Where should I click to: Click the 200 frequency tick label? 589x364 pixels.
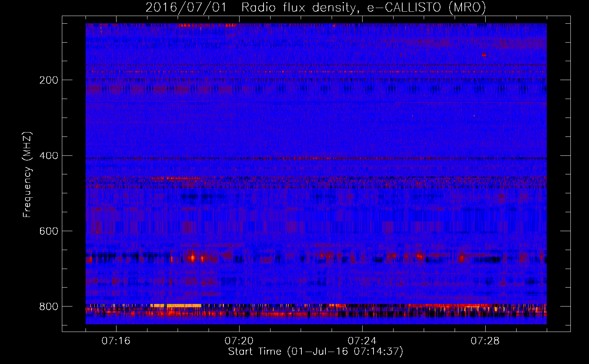pos(49,80)
